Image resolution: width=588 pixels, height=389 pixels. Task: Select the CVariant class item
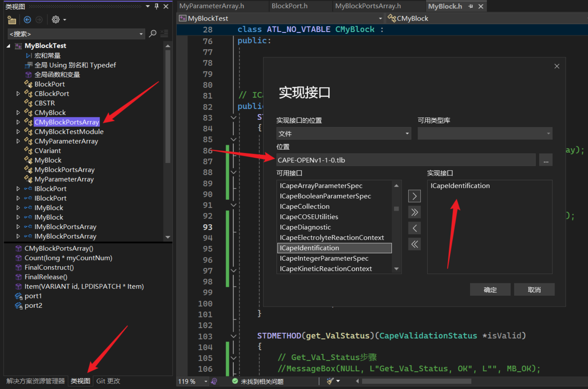tap(47, 151)
